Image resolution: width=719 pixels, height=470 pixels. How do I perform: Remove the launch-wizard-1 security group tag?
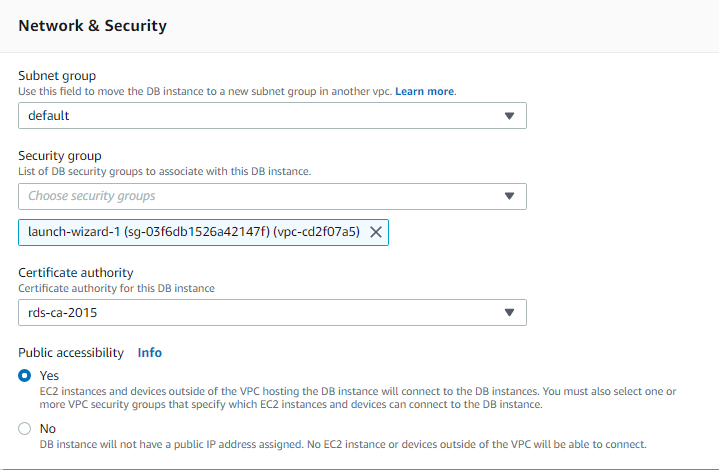(x=376, y=232)
